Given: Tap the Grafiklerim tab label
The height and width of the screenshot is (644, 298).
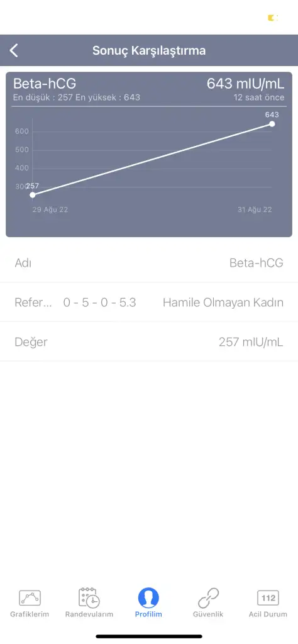Looking at the screenshot, I should click(x=30, y=614).
